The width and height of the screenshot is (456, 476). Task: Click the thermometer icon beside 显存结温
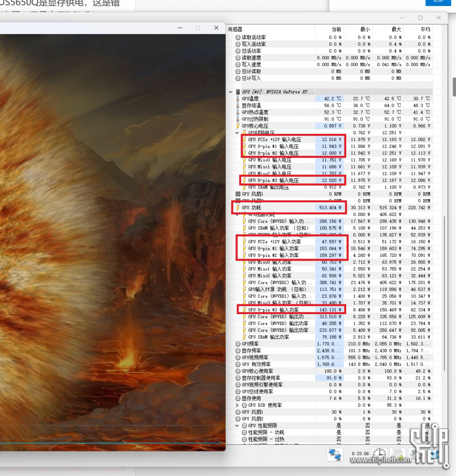click(x=238, y=105)
